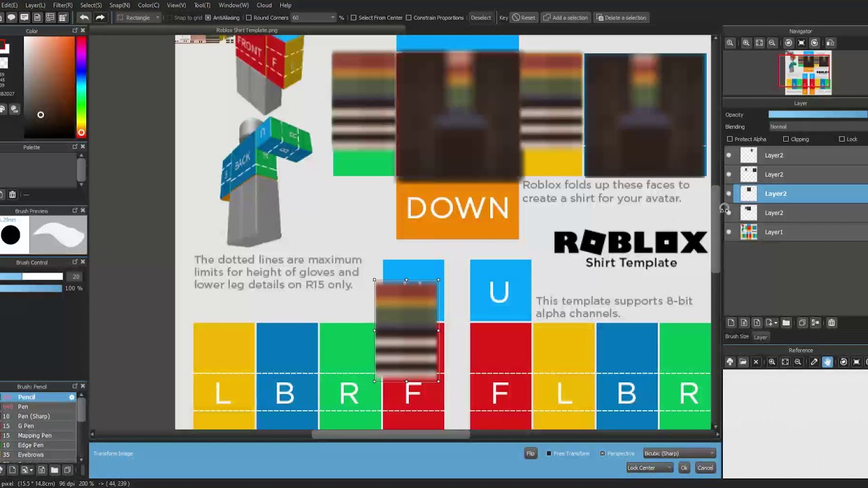Viewport: 868px width, 488px height.
Task: Open the Window menu
Action: (x=233, y=5)
